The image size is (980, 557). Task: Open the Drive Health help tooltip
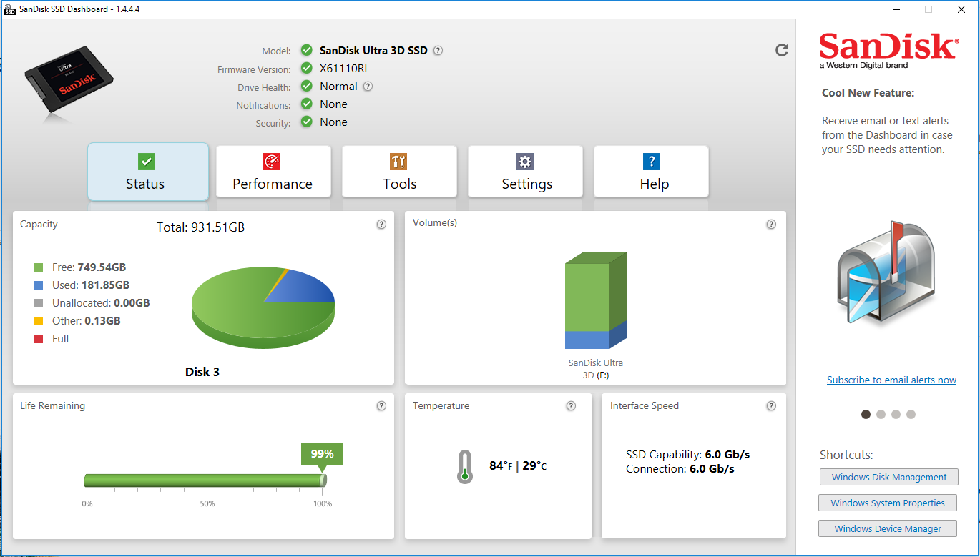pyautogui.click(x=368, y=86)
